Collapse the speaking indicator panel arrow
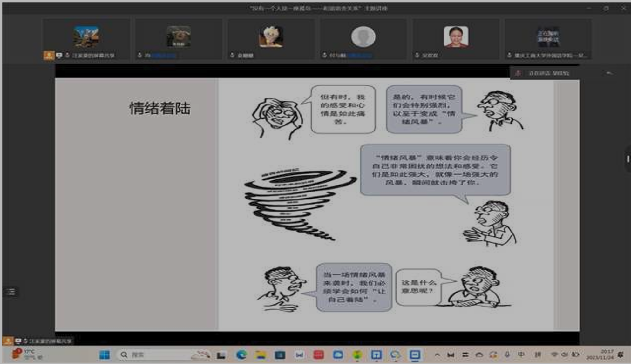The height and width of the screenshot is (364, 631). pyautogui.click(x=609, y=73)
